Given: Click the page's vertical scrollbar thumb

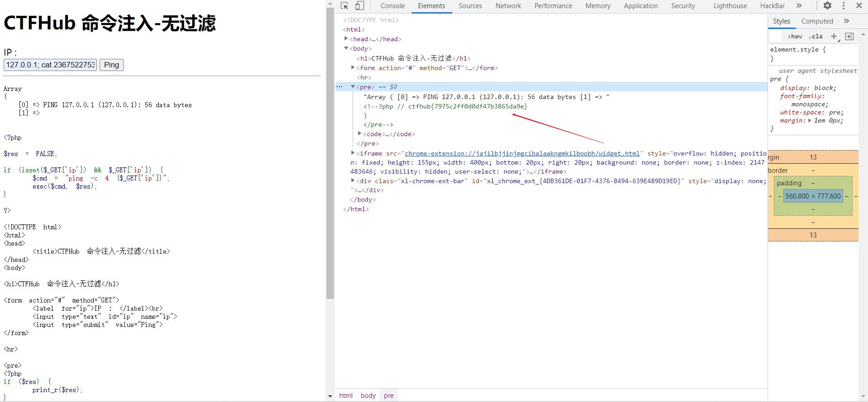Looking at the screenshot, I should (x=330, y=154).
